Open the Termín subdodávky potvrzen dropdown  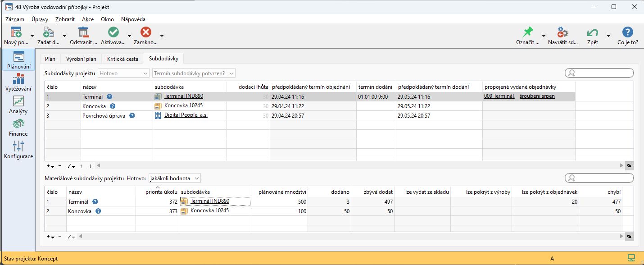(x=194, y=73)
